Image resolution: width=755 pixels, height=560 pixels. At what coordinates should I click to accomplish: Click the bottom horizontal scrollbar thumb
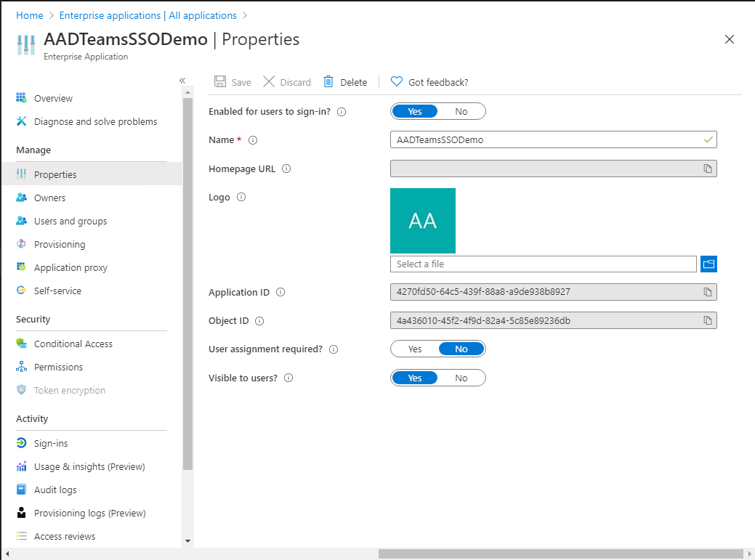tap(560, 554)
